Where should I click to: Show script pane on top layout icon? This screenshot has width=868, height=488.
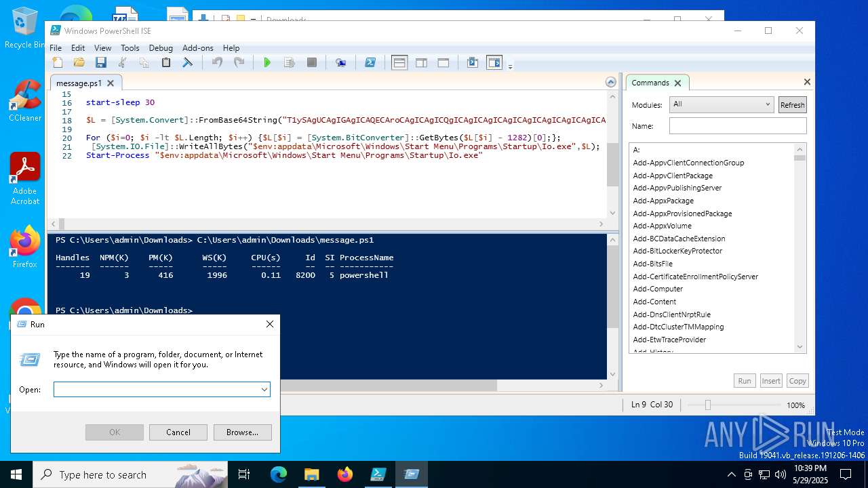399,62
